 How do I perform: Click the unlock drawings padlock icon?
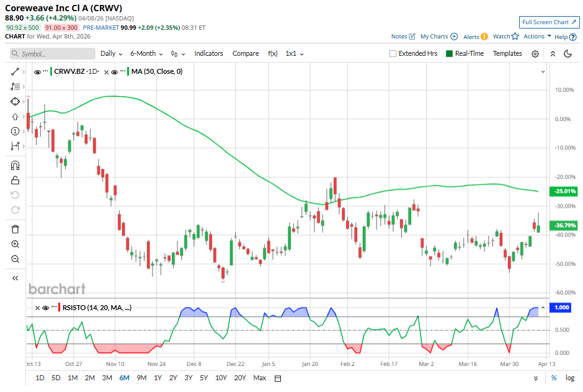(16, 180)
